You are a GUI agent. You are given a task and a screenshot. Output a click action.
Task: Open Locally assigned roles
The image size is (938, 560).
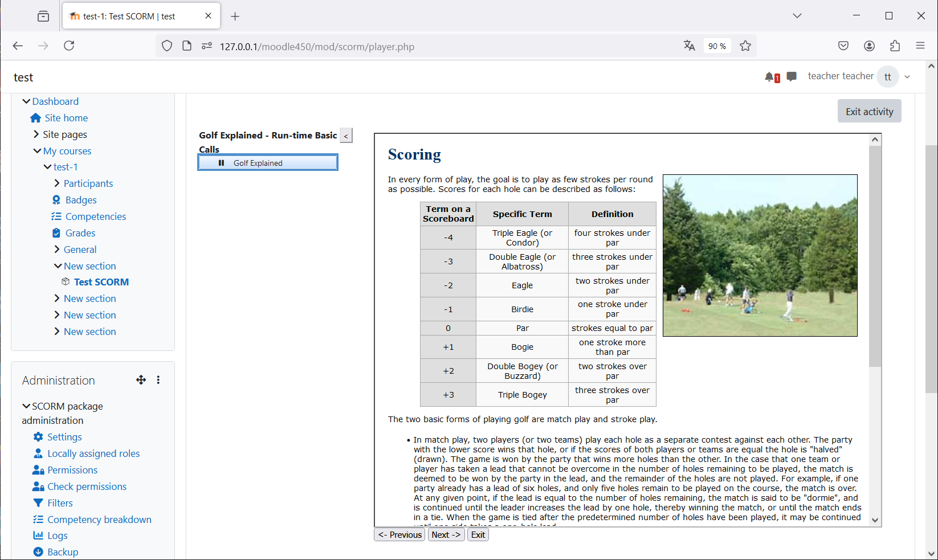tap(93, 453)
